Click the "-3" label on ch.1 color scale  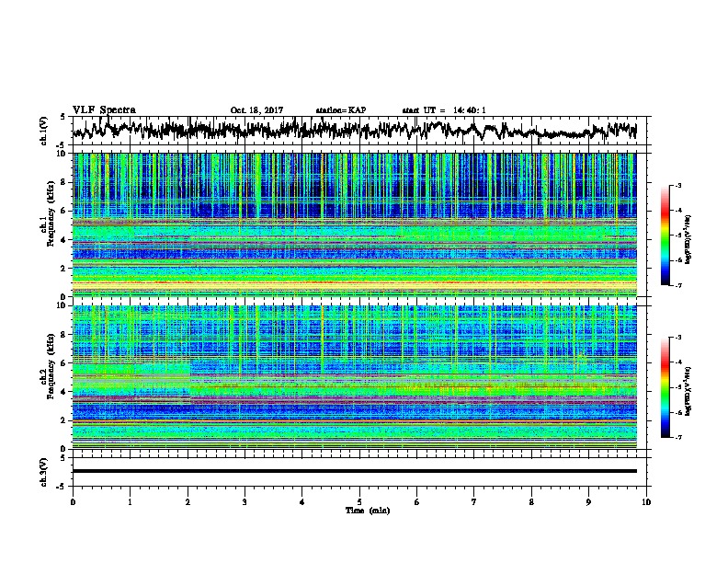677,186
